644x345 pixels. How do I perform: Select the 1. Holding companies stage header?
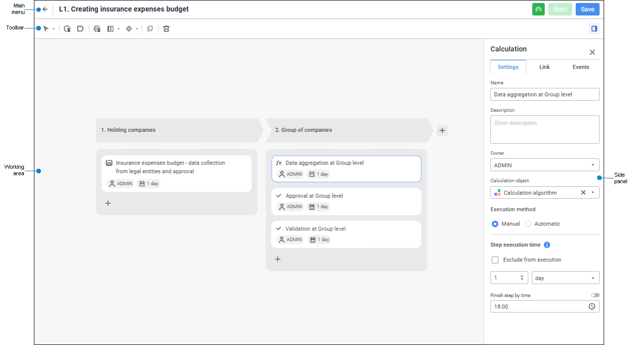click(x=179, y=130)
